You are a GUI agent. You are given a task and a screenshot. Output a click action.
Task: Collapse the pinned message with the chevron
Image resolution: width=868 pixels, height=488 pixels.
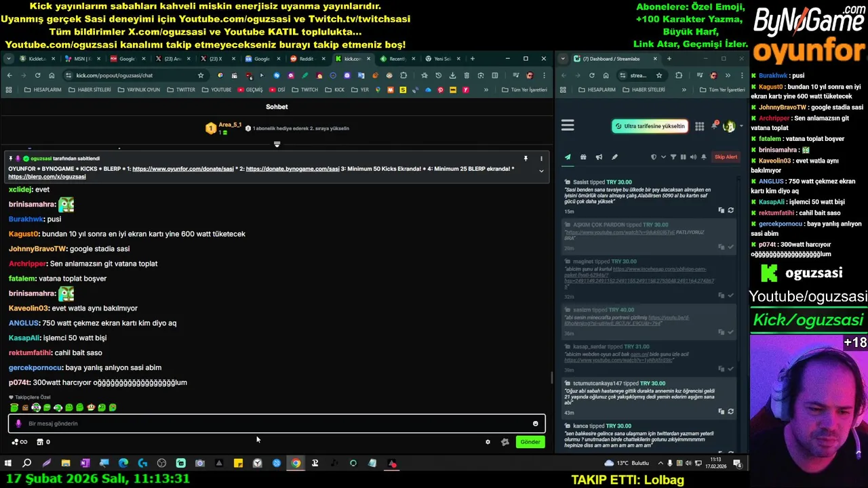[541, 171]
